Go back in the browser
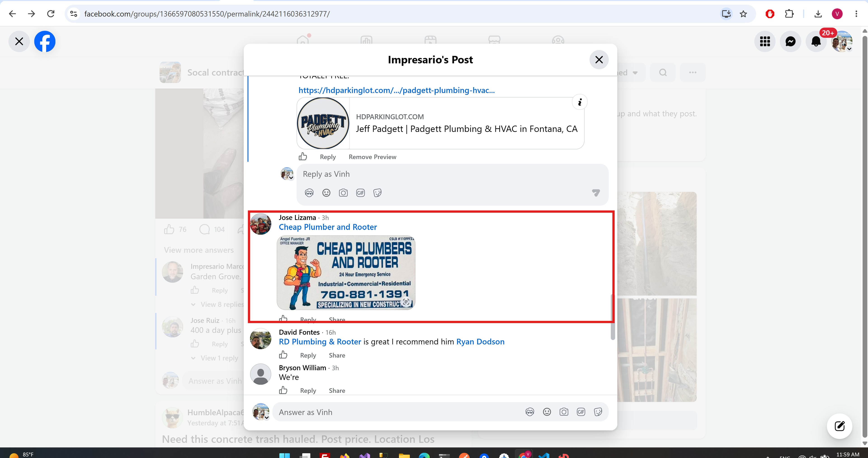The image size is (868, 458). click(12, 14)
